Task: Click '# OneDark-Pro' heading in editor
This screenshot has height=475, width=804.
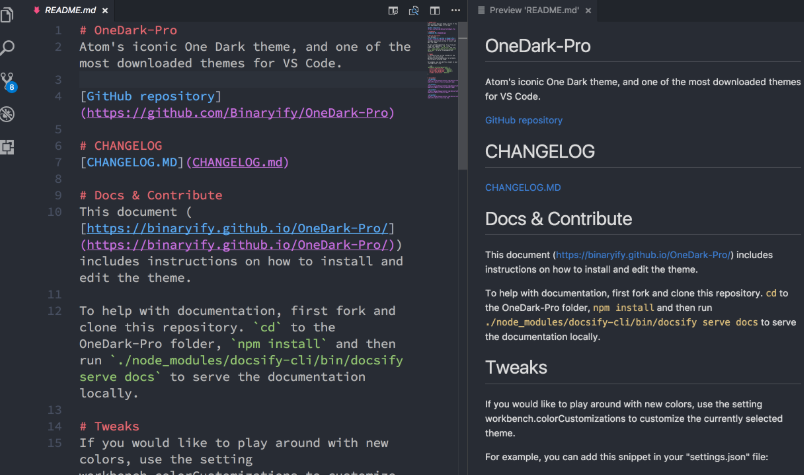Action: click(128, 30)
